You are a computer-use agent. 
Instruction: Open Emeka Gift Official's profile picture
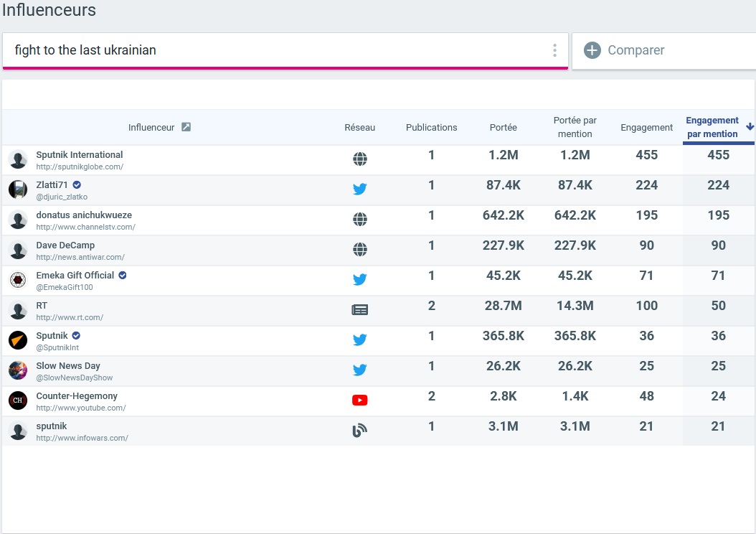coord(19,280)
